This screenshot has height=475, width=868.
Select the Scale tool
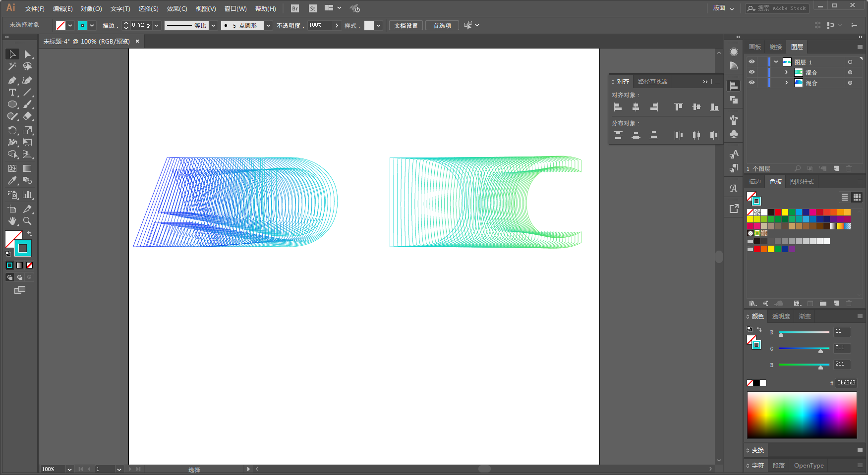tap(28, 130)
